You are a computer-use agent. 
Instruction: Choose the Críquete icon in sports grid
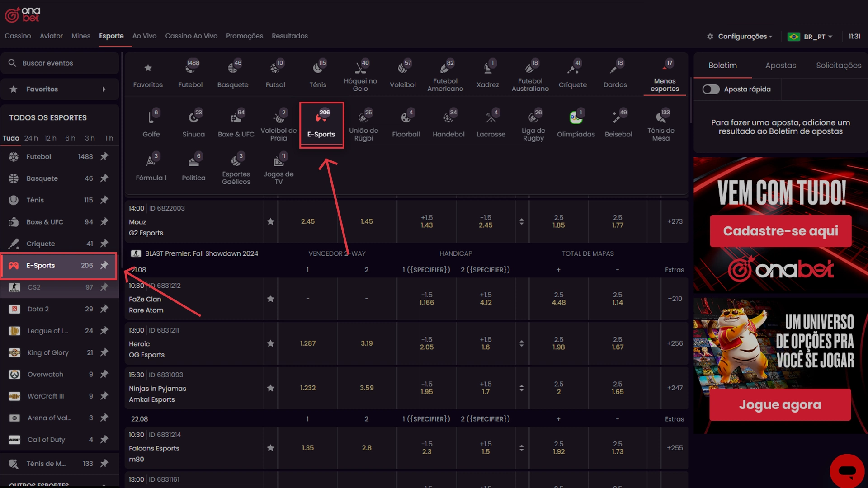point(573,74)
